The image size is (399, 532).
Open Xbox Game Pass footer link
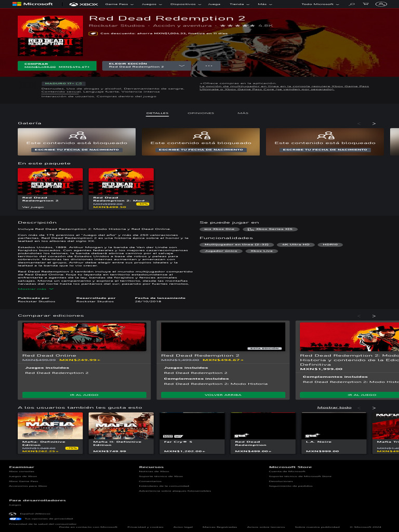[23, 482]
